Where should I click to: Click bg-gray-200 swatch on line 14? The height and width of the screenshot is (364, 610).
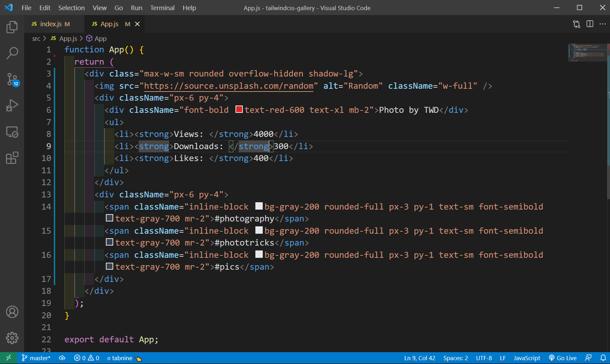click(259, 206)
